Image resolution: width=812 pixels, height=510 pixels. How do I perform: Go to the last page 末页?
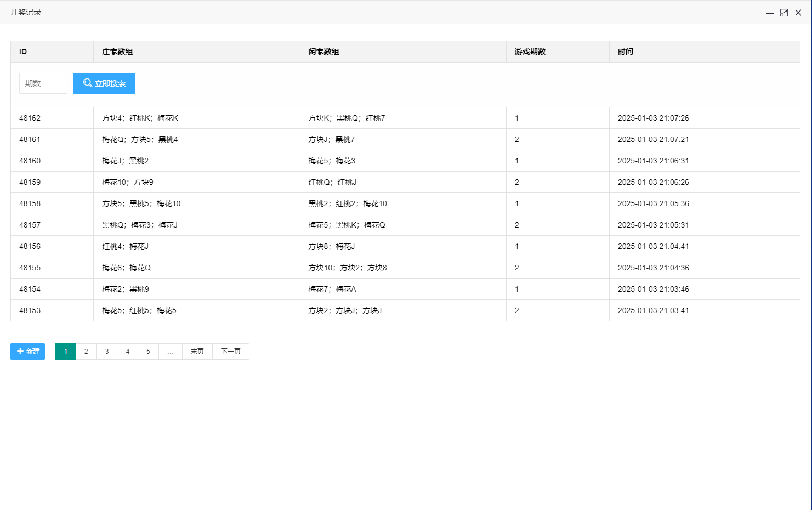pyautogui.click(x=197, y=352)
